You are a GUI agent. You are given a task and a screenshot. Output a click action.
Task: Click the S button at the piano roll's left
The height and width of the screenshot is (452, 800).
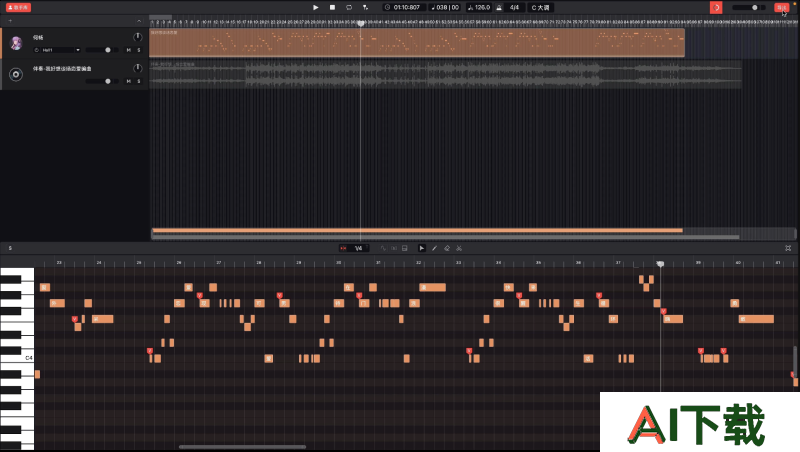pos(10,248)
